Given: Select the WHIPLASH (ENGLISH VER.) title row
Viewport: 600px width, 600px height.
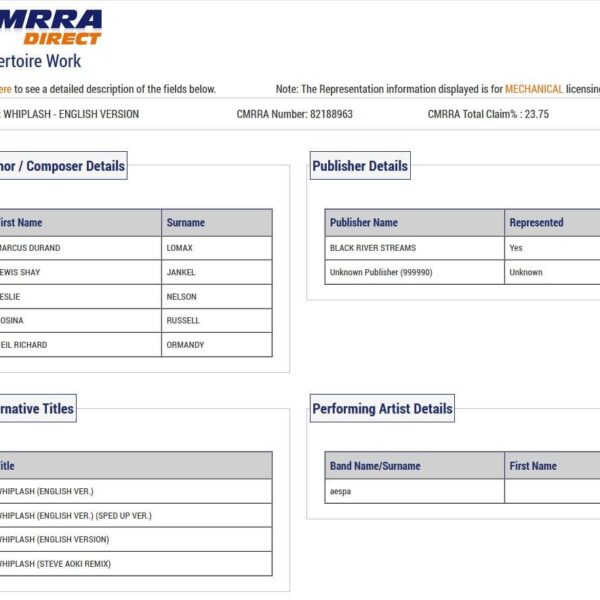Looking at the screenshot, I should [136, 491].
